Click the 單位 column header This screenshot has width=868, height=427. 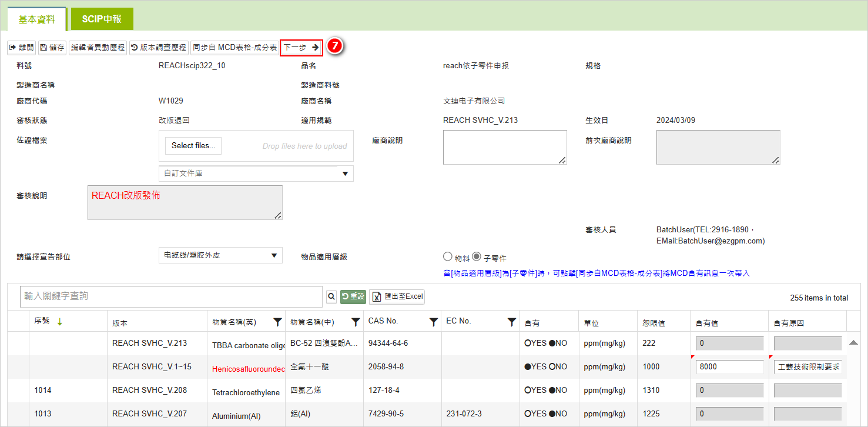pyautogui.click(x=591, y=323)
